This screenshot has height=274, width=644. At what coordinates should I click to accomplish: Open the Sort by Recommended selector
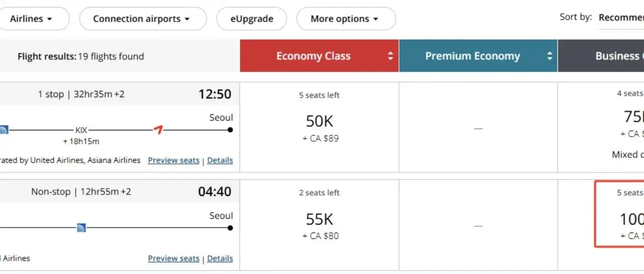(621, 18)
